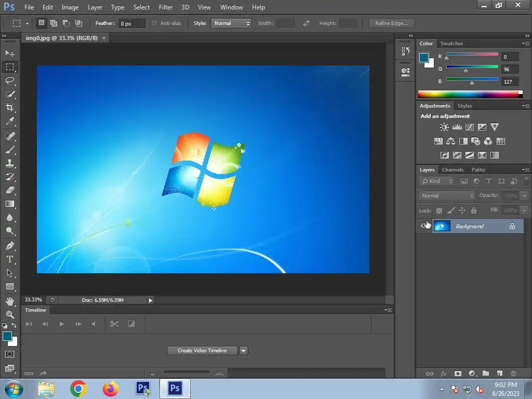Viewport: 532px width, 399px height.
Task: Select the History Brush tool
Action: (10, 177)
